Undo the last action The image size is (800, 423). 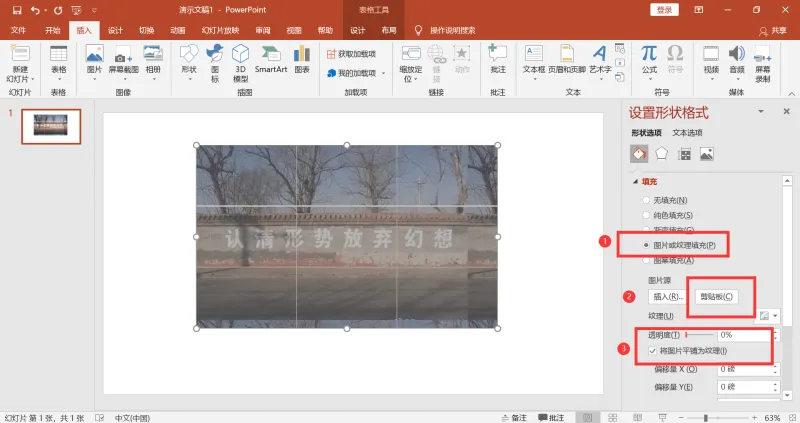click(x=35, y=10)
